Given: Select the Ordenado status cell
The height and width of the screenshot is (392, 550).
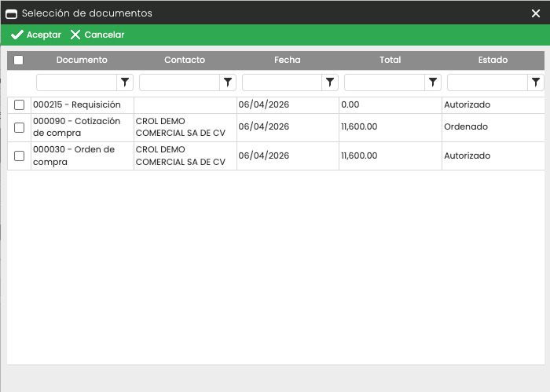Looking at the screenshot, I should click(x=466, y=127).
